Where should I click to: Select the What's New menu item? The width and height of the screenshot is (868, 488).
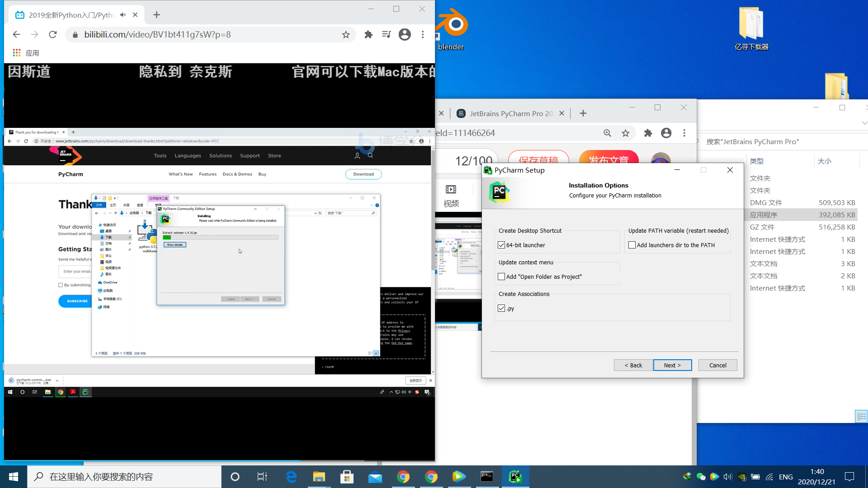pos(180,174)
